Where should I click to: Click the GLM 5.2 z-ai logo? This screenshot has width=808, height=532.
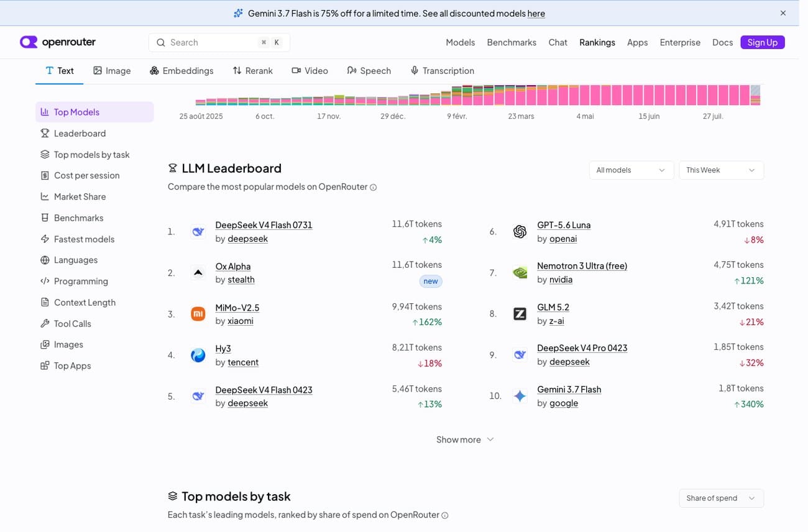pos(520,314)
